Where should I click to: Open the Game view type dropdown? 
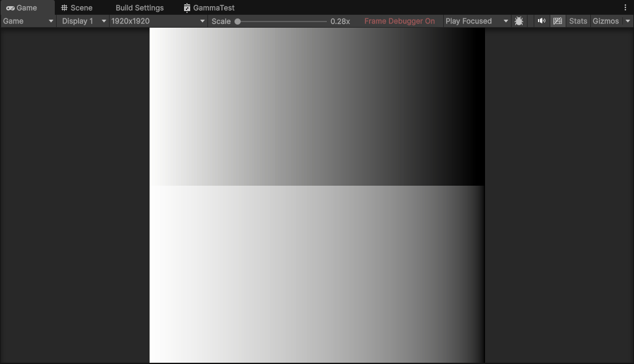(28, 21)
